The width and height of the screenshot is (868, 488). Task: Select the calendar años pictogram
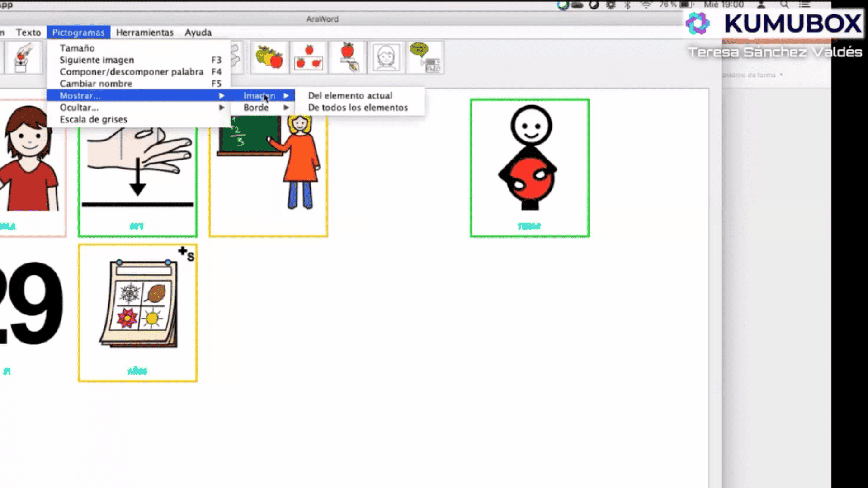137,313
